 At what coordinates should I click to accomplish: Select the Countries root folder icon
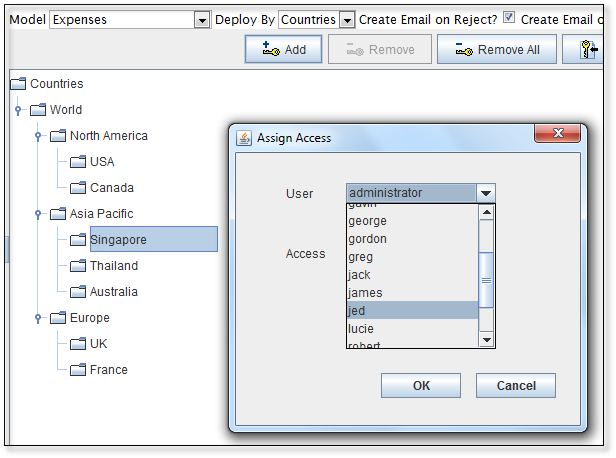pyautogui.click(x=18, y=84)
